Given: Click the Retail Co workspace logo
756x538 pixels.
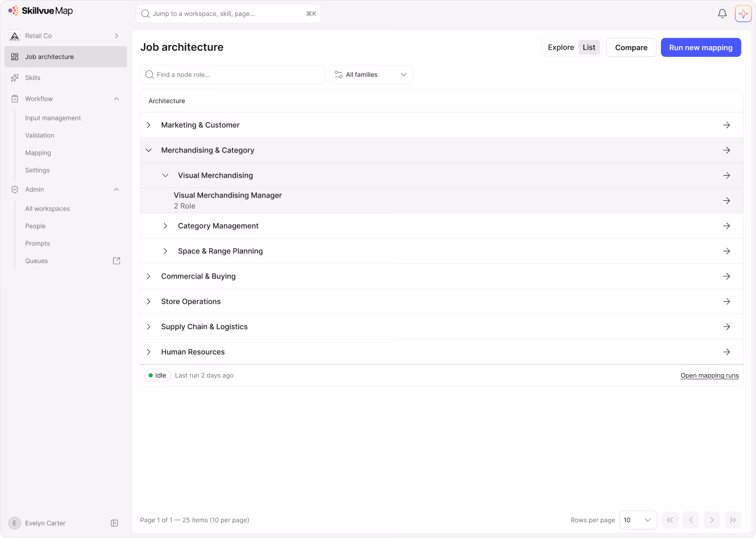Looking at the screenshot, I should [15, 35].
